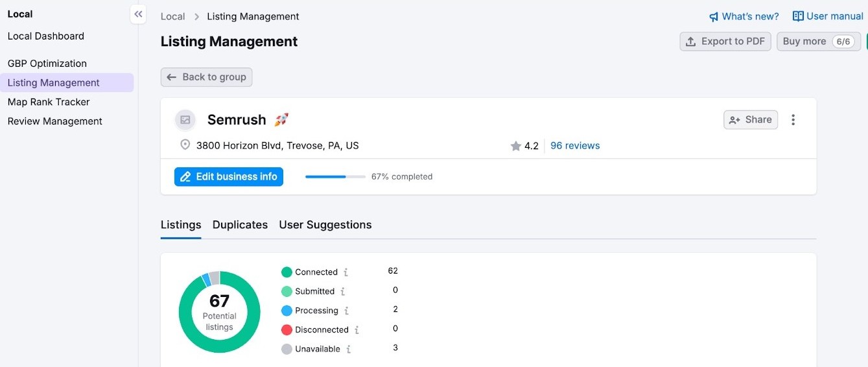Click the info icon next to Connected
Image resolution: width=868 pixels, height=367 pixels.
pyautogui.click(x=346, y=272)
